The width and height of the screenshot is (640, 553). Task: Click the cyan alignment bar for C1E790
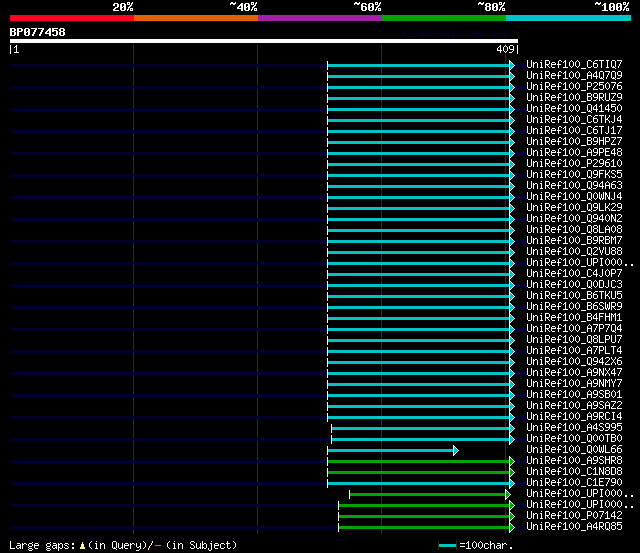tap(418, 484)
